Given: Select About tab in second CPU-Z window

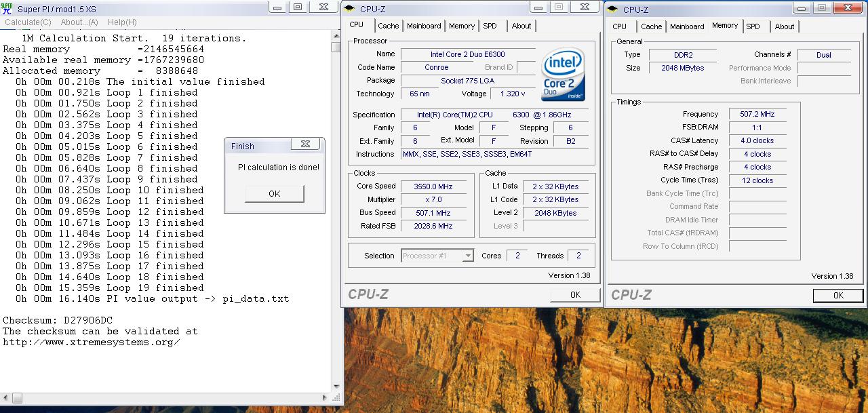Looking at the screenshot, I should pyautogui.click(x=785, y=26).
